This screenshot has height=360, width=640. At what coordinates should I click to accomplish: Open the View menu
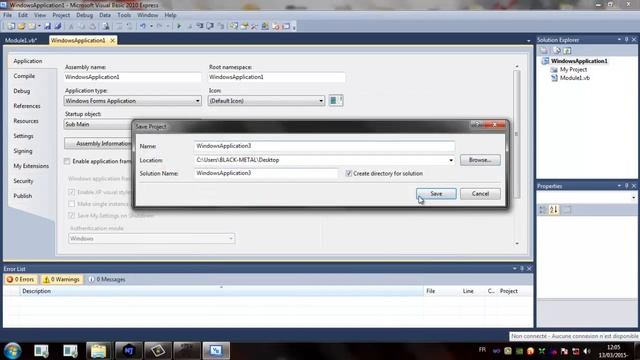tap(40, 15)
